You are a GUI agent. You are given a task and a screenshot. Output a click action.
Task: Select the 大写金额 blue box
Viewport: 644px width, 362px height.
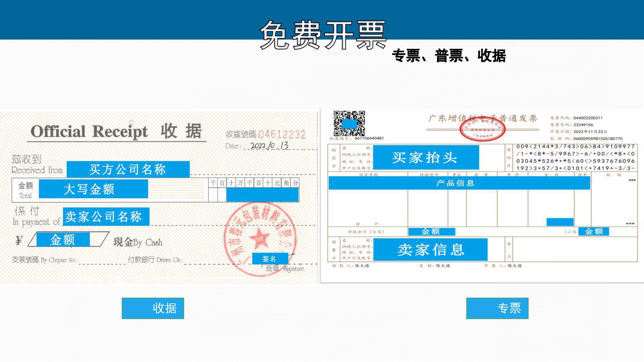[93, 189]
